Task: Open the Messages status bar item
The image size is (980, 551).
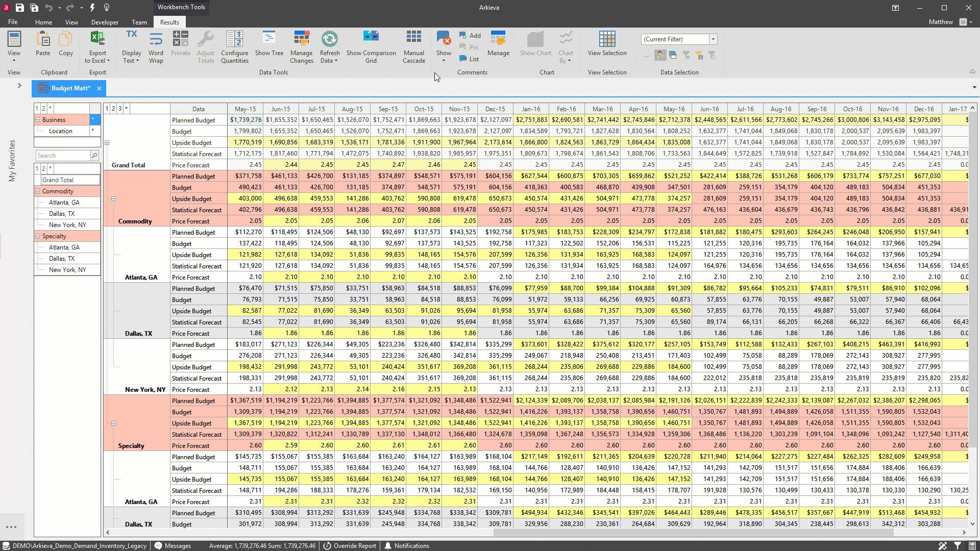Action: (x=173, y=545)
